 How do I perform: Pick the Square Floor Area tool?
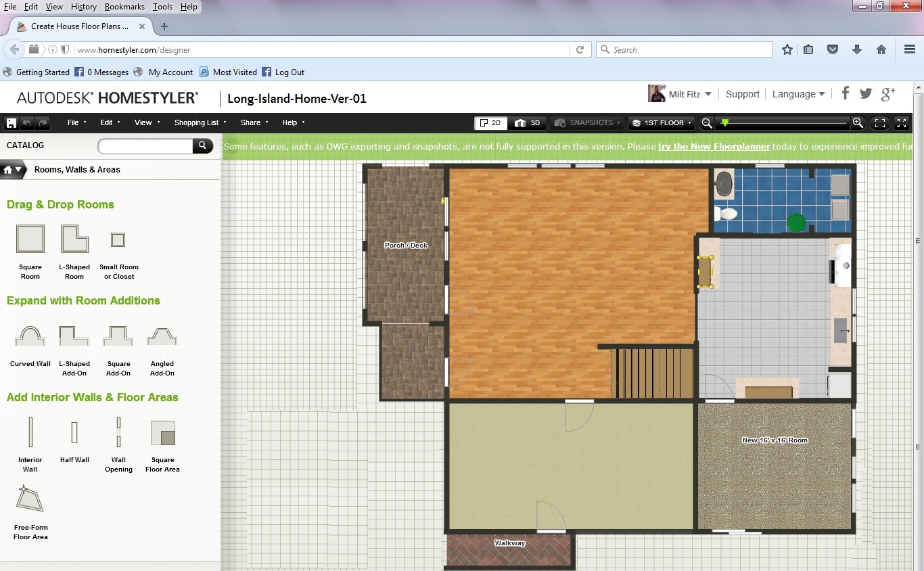point(162,432)
